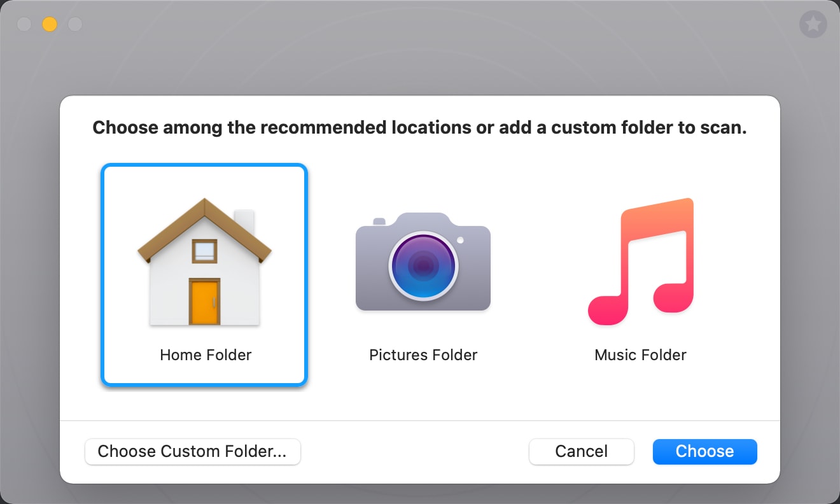Click the leftmost gray window control
Viewport: 840px width, 504px height.
point(24,24)
